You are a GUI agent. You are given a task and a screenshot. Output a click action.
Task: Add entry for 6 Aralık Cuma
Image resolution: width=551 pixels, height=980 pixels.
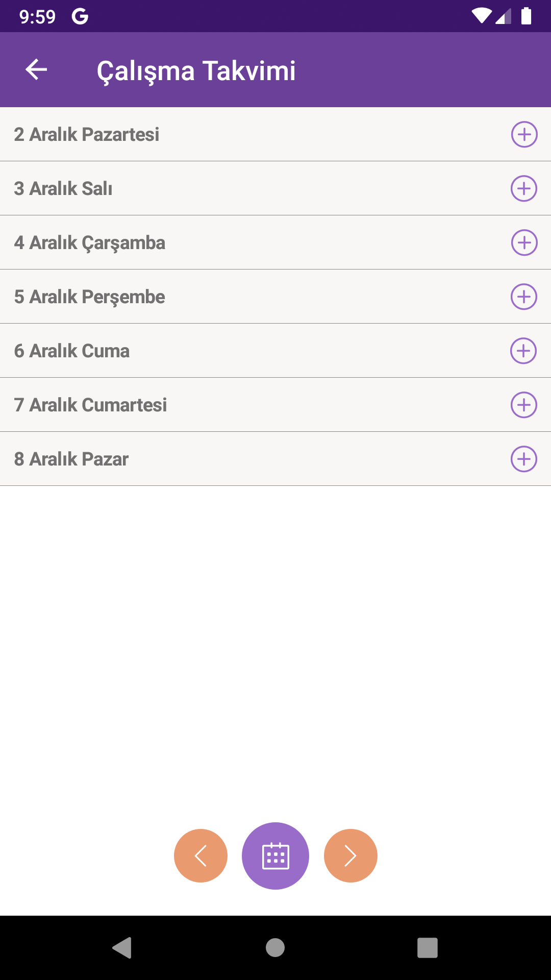tap(523, 351)
